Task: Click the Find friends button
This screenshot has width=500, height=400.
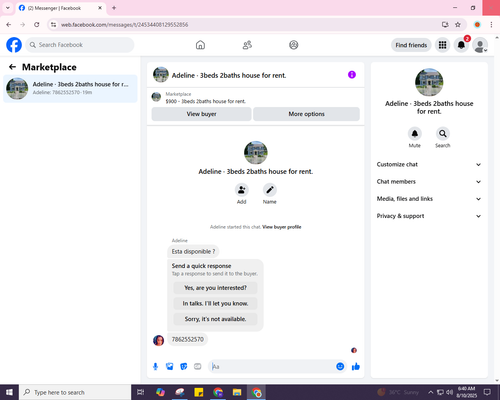Action: (411, 45)
